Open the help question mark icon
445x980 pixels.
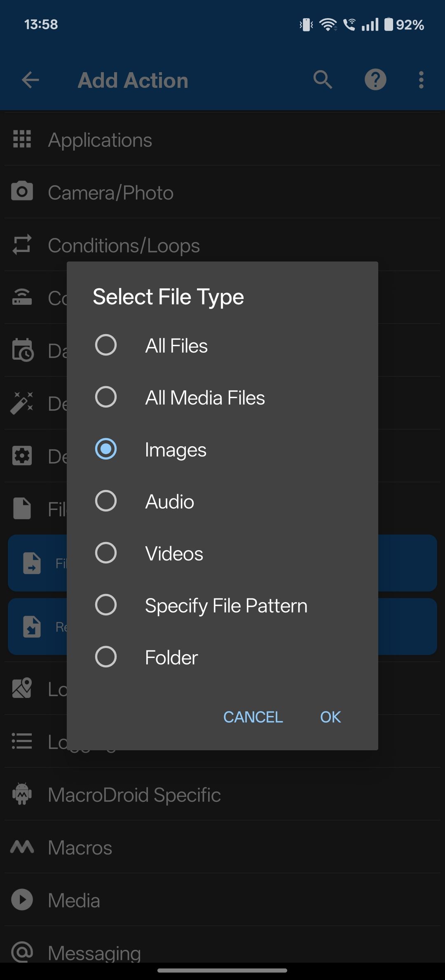[375, 80]
